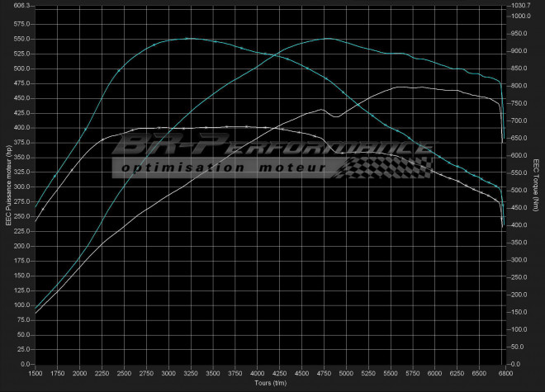
Task: Click the checkered flag graphic in watermark
Action: click(x=386, y=165)
